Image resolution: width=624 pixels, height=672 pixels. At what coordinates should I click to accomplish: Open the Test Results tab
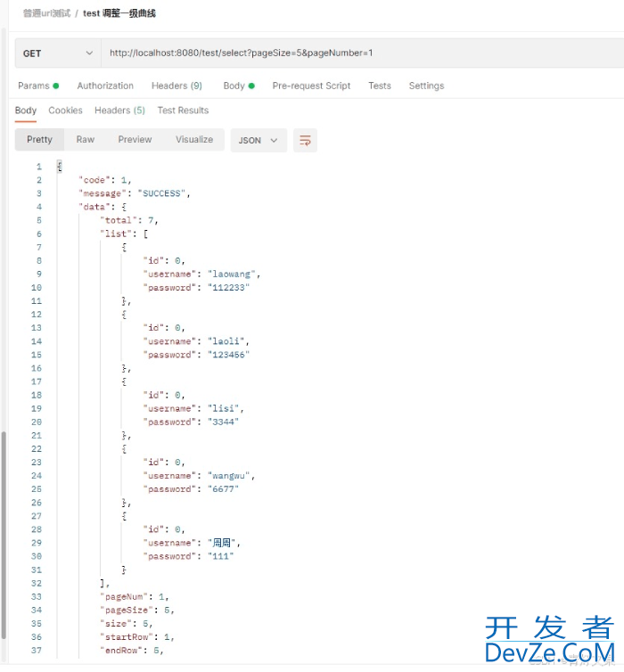tap(183, 111)
